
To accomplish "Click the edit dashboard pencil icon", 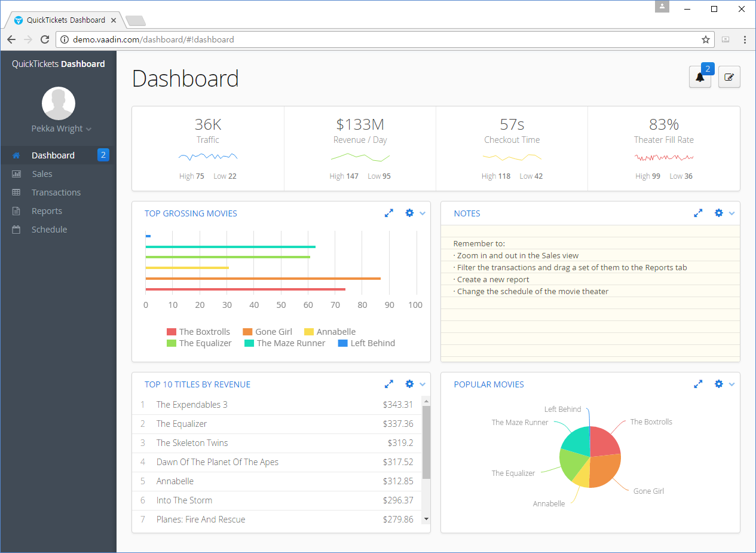I will pos(729,77).
